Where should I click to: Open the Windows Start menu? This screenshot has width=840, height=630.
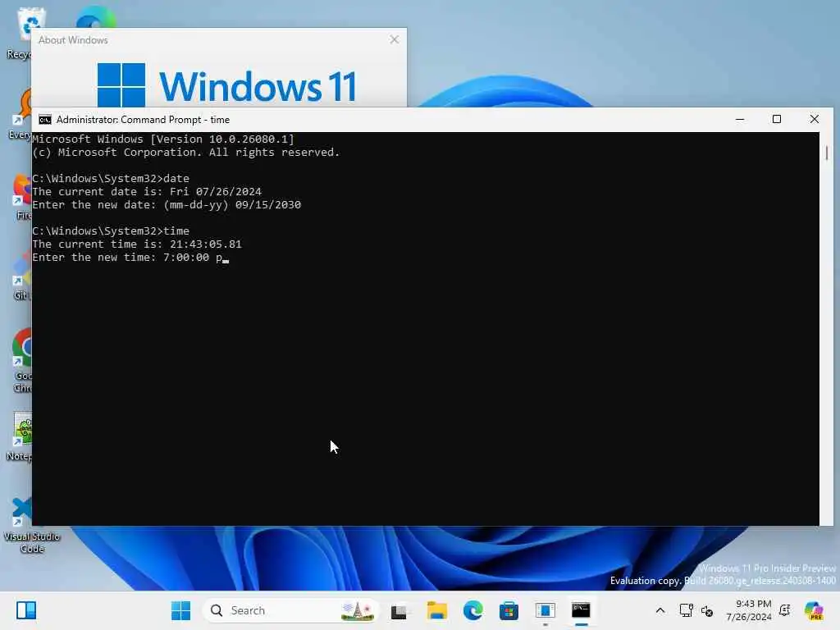pos(180,610)
